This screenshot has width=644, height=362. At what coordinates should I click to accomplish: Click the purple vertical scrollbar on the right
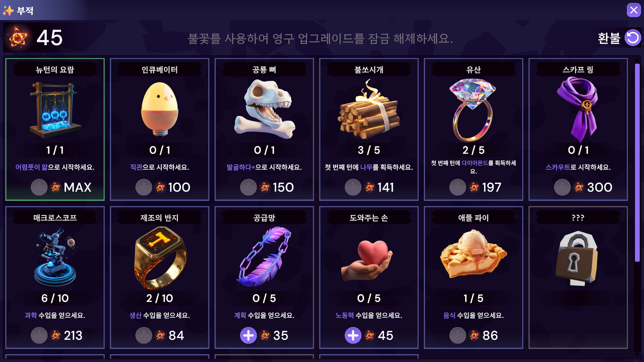(637, 163)
